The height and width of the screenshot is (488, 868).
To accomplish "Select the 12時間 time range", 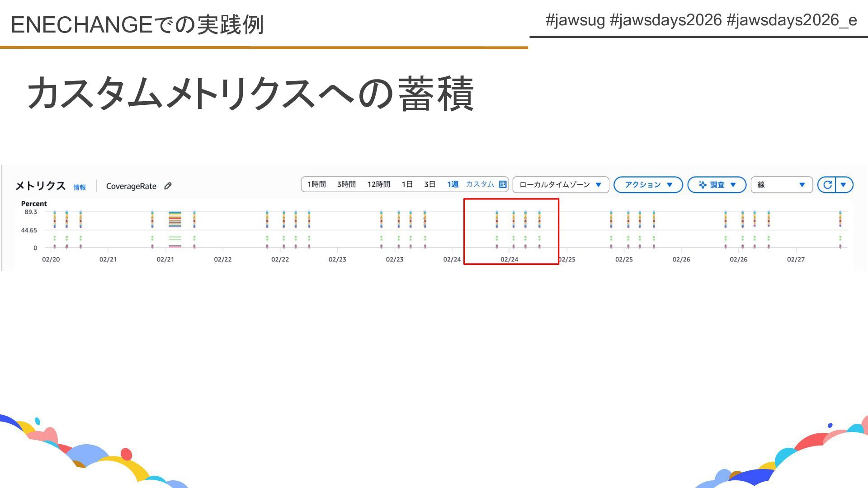I will pos(378,184).
